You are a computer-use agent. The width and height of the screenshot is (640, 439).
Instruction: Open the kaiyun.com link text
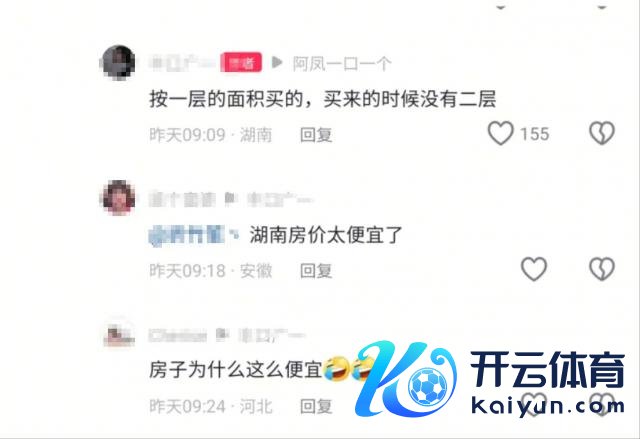point(548,406)
